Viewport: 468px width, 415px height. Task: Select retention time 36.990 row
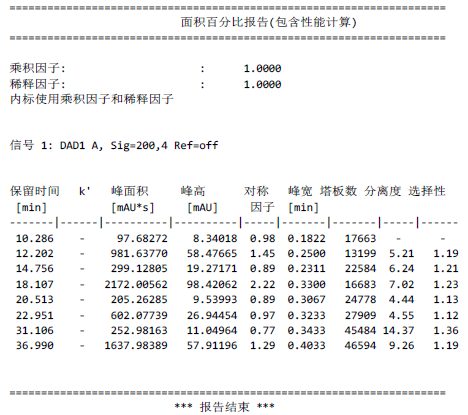click(234, 346)
